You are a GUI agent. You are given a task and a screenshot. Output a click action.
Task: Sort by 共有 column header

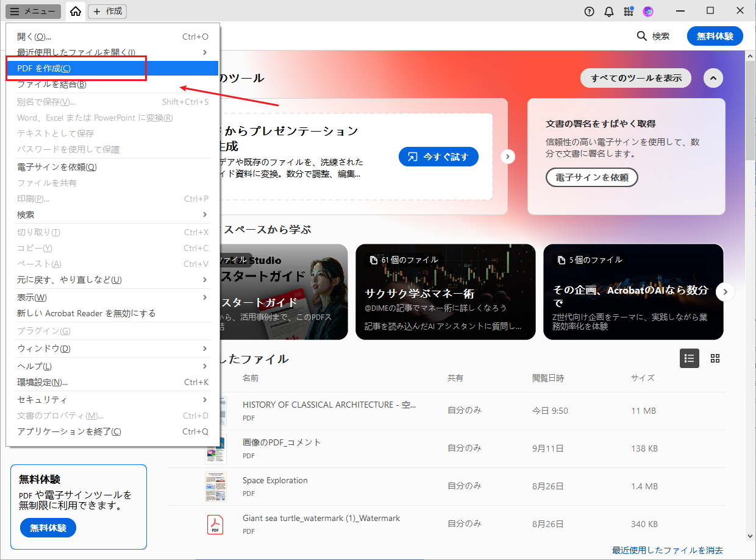tap(455, 378)
